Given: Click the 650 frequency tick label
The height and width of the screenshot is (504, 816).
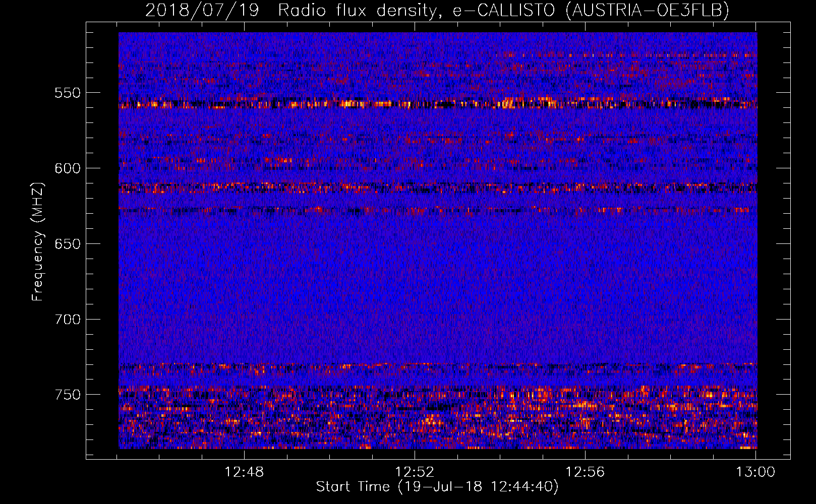Looking at the screenshot, I should [x=68, y=244].
